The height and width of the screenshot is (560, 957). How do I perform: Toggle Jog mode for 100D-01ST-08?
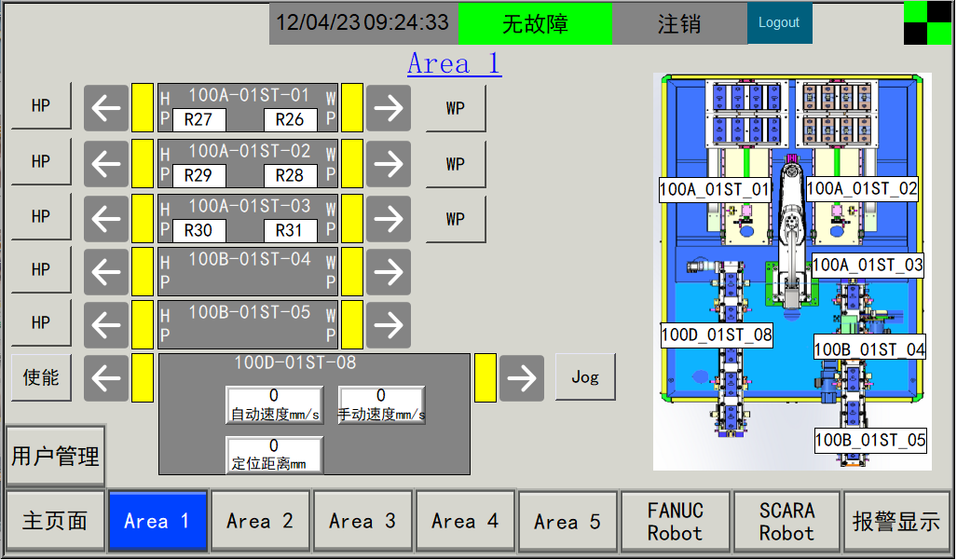tap(585, 377)
